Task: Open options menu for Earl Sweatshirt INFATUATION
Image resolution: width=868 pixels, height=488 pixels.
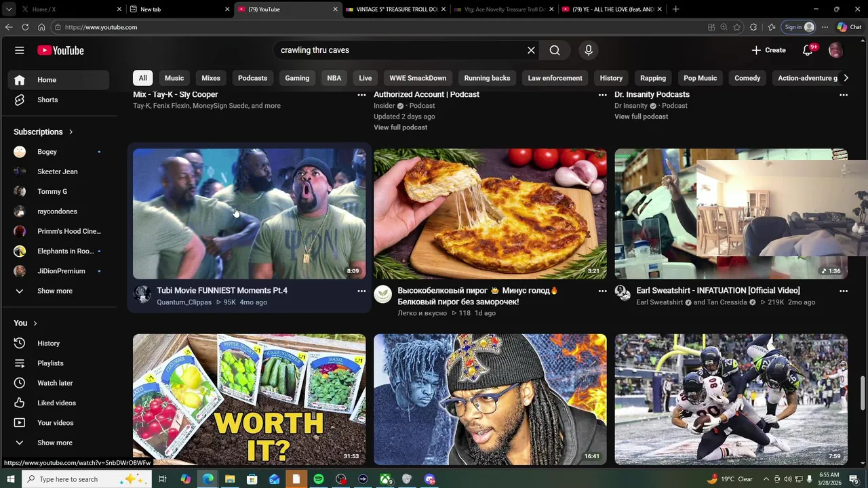Action: 844,291
